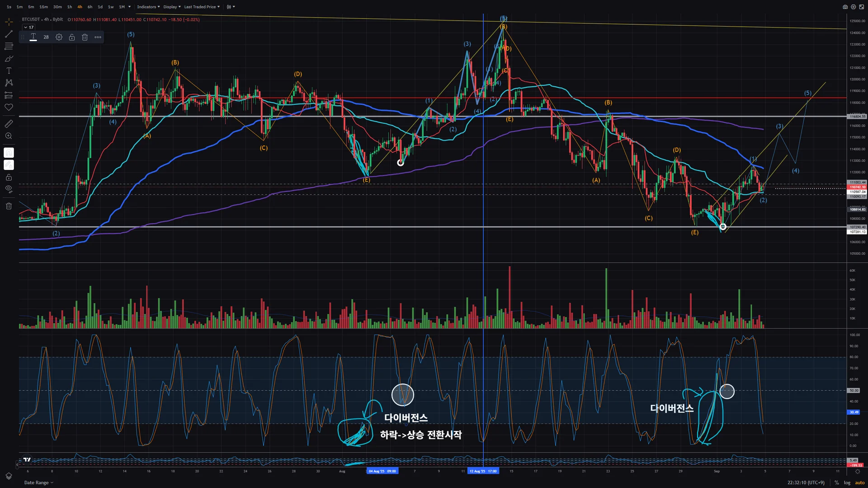Select the ruler measure tool

point(9,124)
